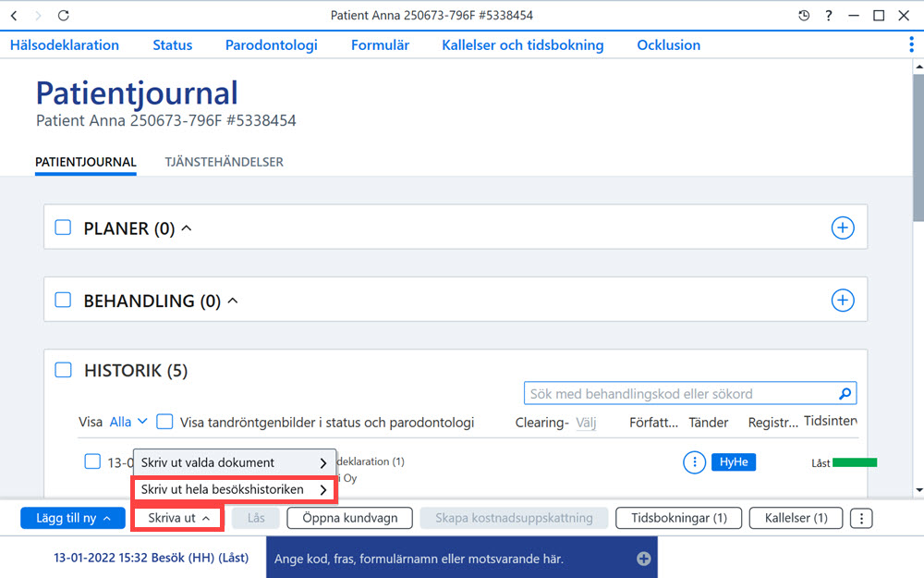
Task: Search history with magnifier icon
Action: point(845,393)
